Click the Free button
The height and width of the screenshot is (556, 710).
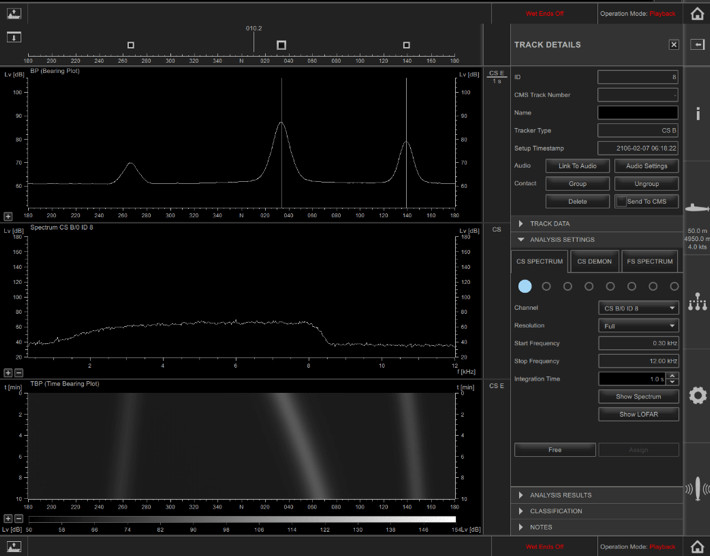pyautogui.click(x=555, y=450)
